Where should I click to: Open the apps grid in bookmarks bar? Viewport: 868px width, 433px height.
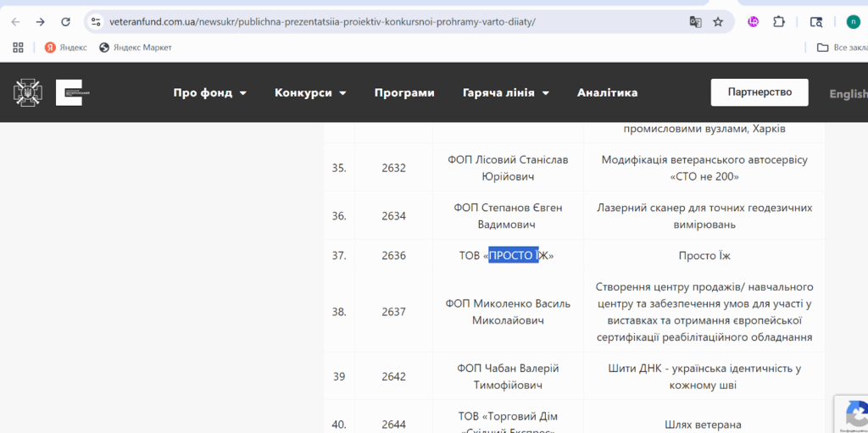[x=18, y=47]
